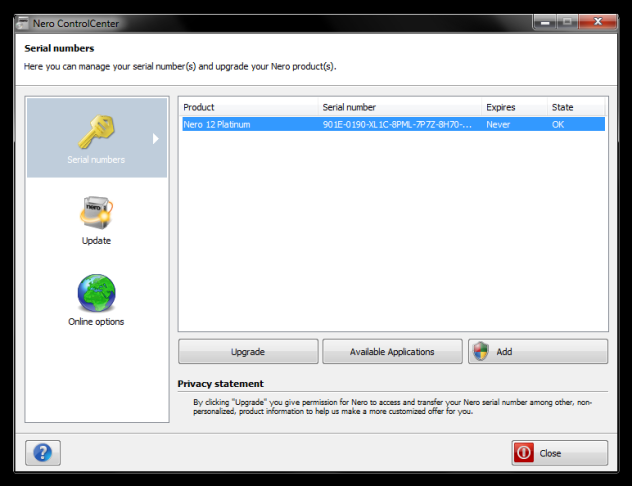Click the Nero ControlCenter title bar icon
The width and height of the screenshot is (632, 486).
coord(23,23)
